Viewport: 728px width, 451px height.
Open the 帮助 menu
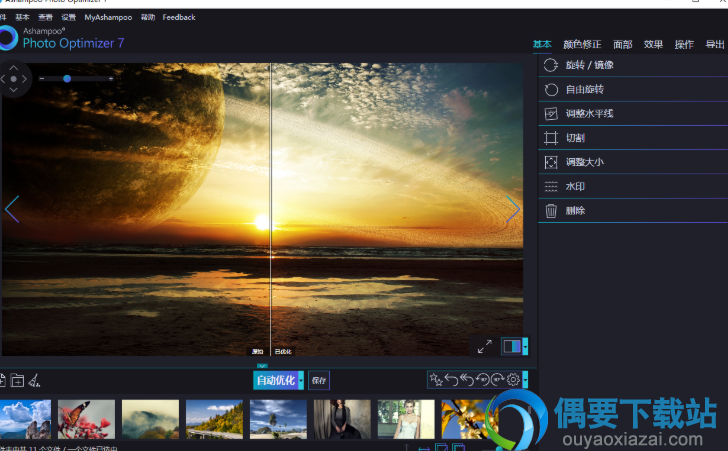pyautogui.click(x=148, y=17)
